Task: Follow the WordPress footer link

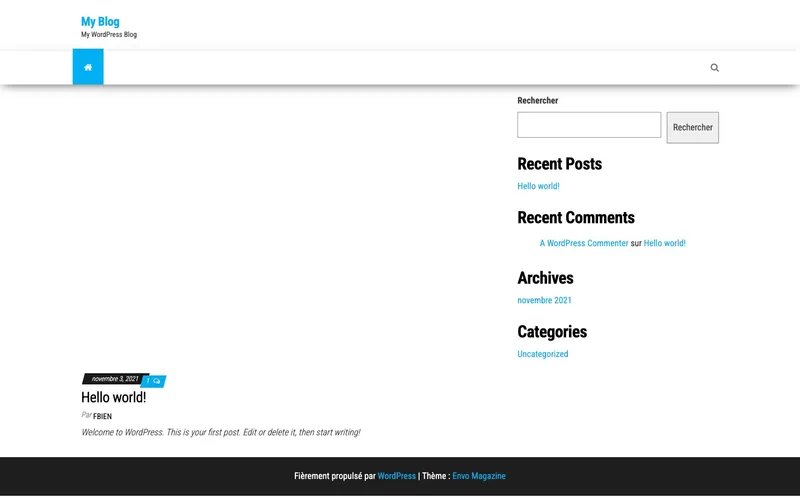Action: 396,476
